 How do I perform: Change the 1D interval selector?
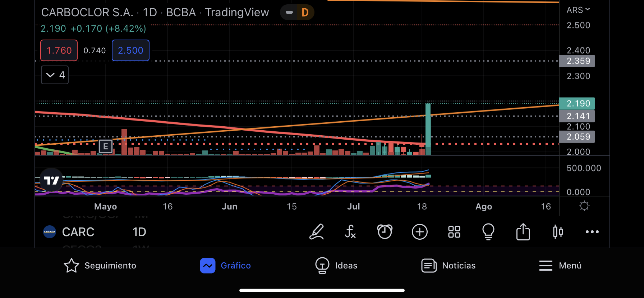(139, 232)
